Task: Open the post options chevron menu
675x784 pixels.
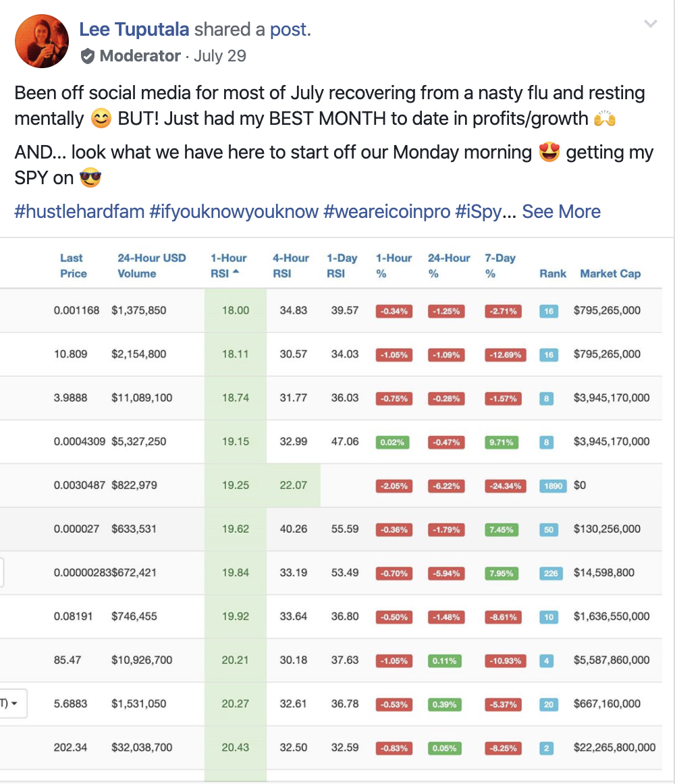Action: tap(651, 24)
